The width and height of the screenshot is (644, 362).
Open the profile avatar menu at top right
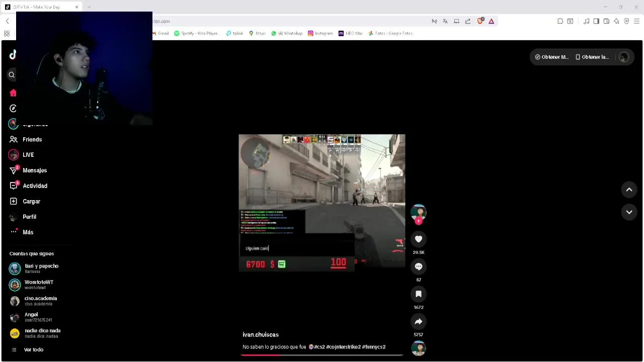(624, 57)
